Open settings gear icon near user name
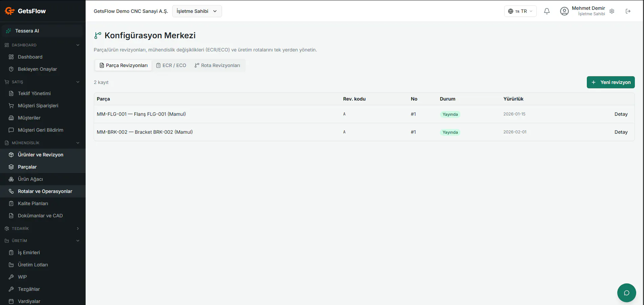The height and width of the screenshot is (305, 644). pyautogui.click(x=612, y=11)
